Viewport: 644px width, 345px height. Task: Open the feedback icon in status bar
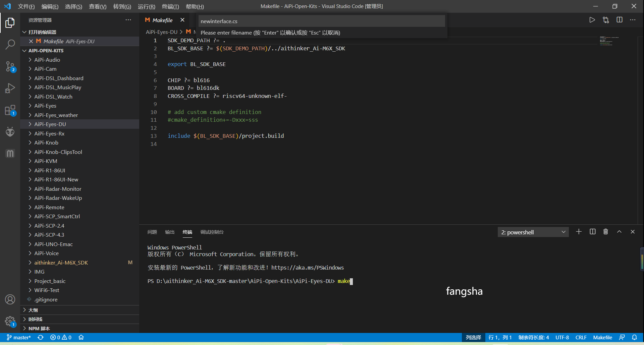point(622,337)
